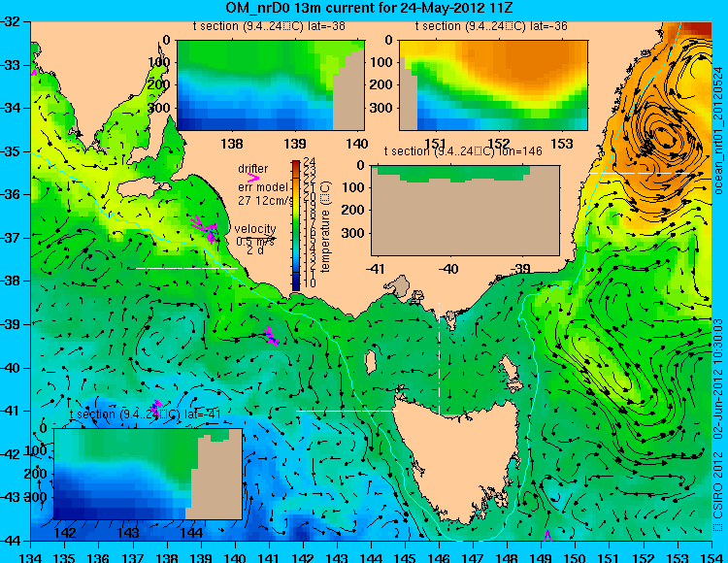Click '134' on the bottom longitude axis
The width and height of the screenshot is (728, 563).
pos(31,557)
